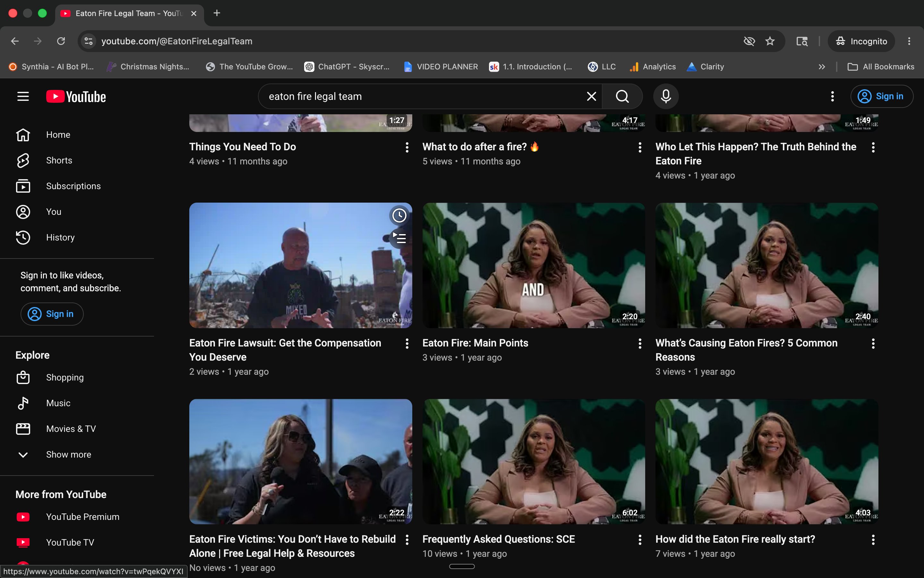
Task: Reload the page
Action: point(61,41)
